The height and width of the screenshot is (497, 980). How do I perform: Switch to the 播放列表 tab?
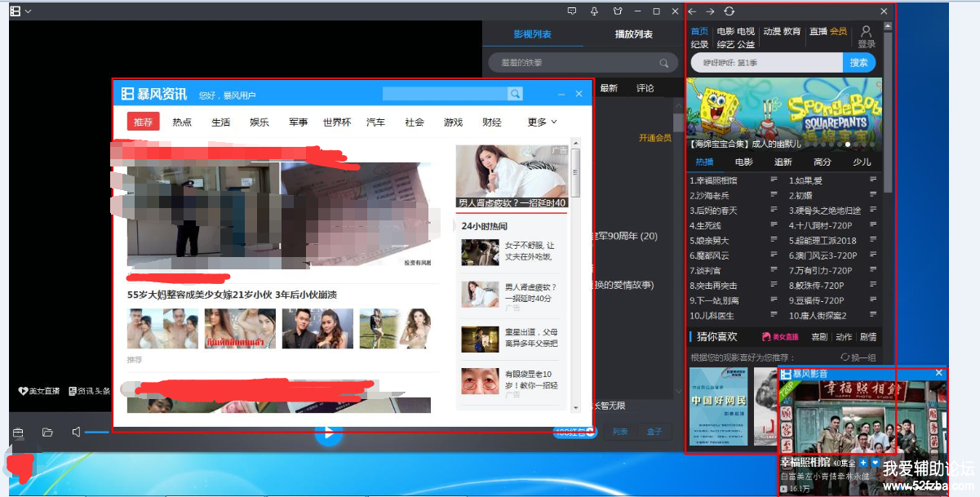click(633, 34)
